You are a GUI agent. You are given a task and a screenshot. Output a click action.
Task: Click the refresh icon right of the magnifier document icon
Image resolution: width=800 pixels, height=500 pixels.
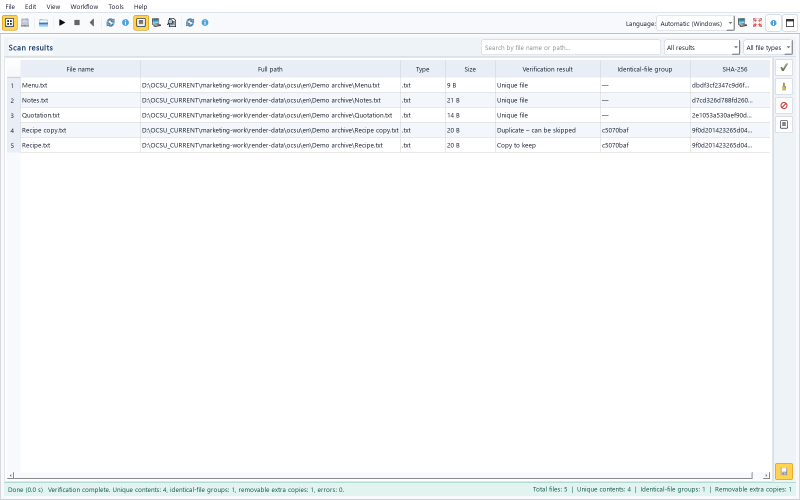[190, 22]
